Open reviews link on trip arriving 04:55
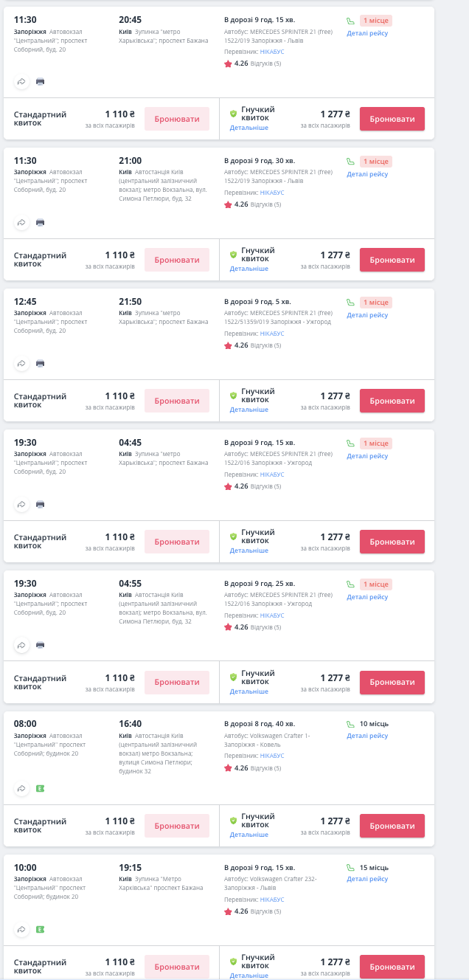 click(265, 627)
